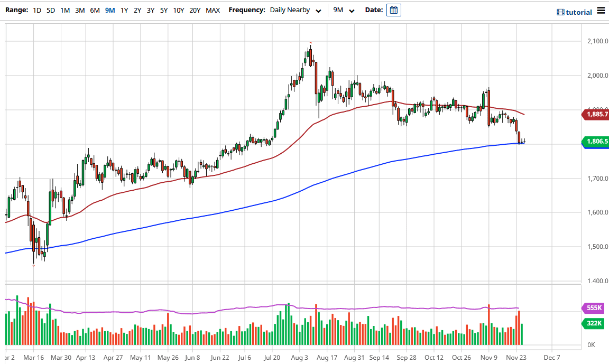Select the 5D range

pos(51,11)
